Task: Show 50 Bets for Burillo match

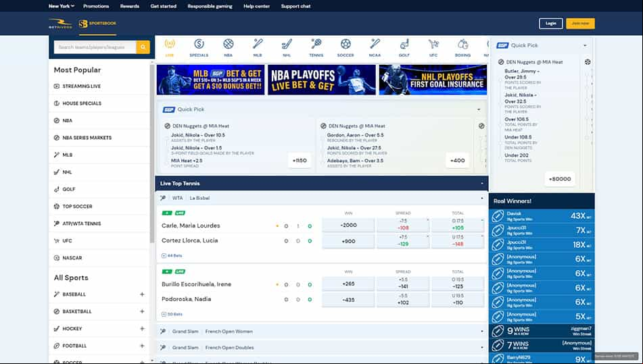Action: pos(172,314)
